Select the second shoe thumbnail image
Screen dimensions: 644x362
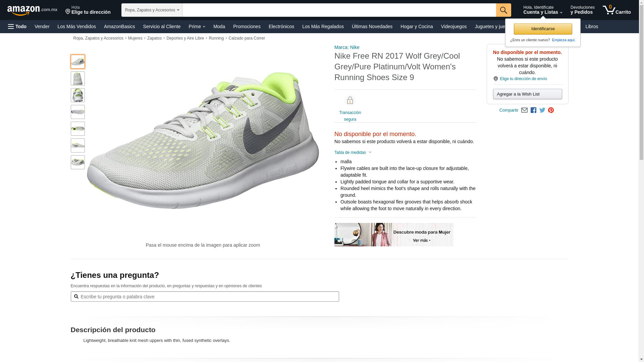pos(78,78)
